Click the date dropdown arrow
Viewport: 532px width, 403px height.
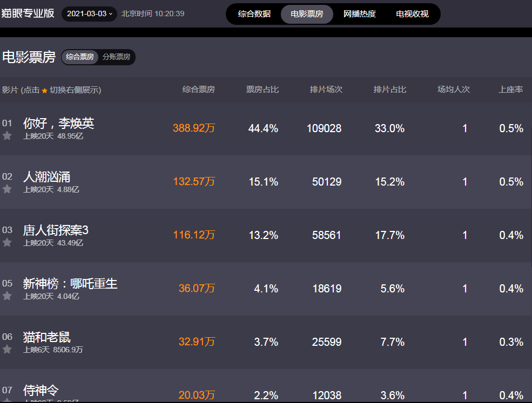(111, 14)
